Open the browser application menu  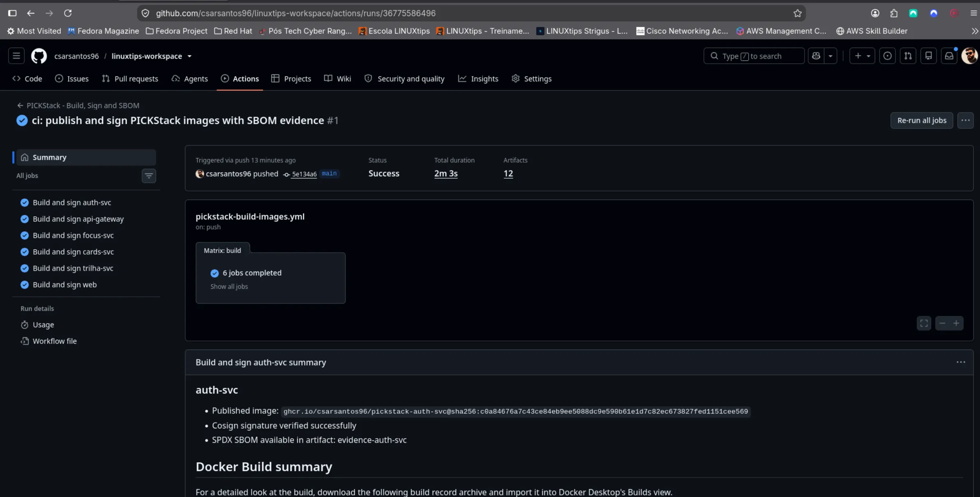(973, 13)
